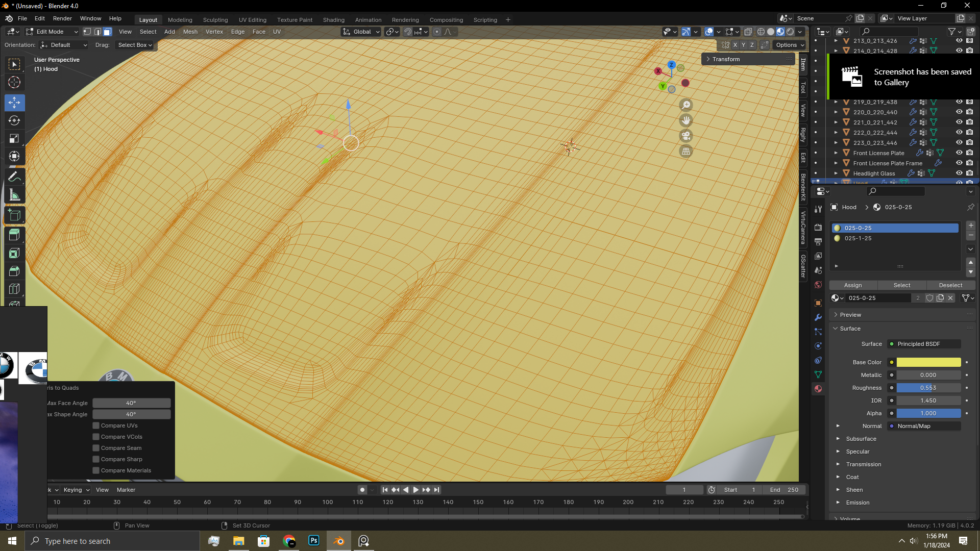Toggle visibility of Front License Plate layer
Viewport: 980px width, 551px height.
(958, 153)
